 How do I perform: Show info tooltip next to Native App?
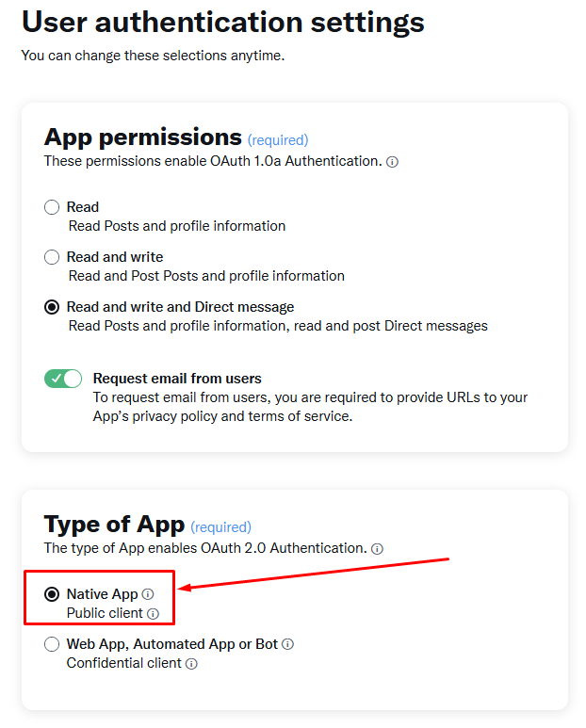point(148,594)
